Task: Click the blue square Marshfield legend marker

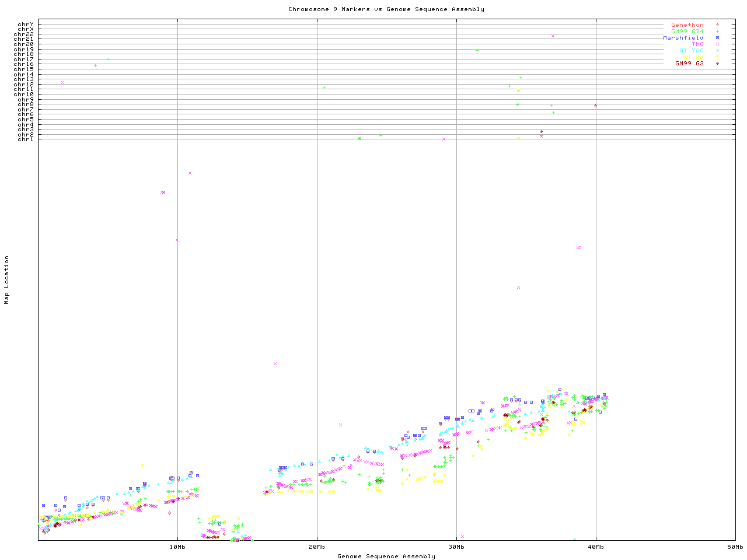Action: click(717, 38)
